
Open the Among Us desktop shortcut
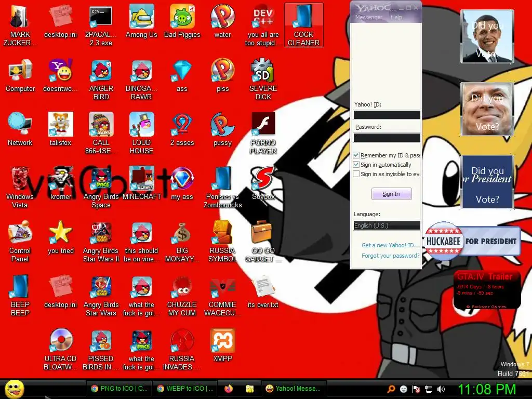(141, 22)
